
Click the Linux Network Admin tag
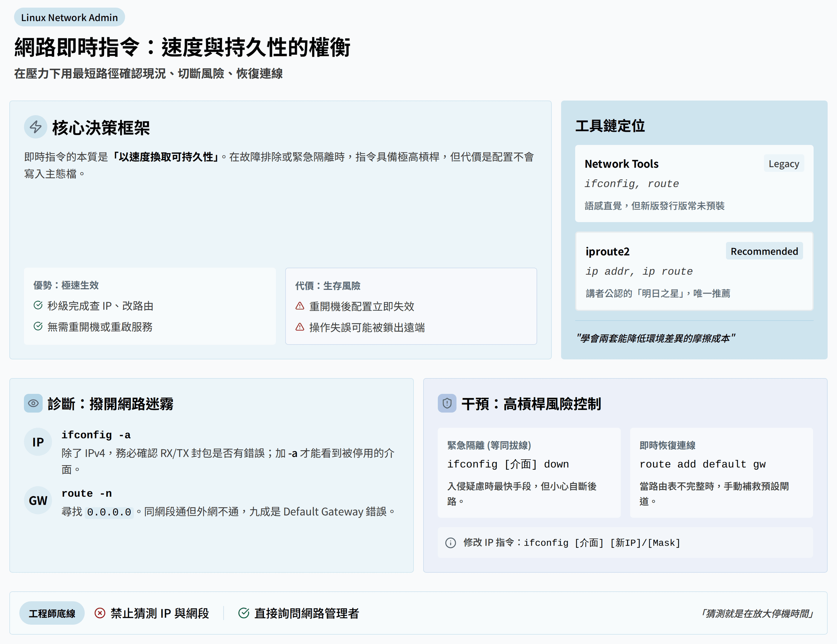tap(69, 18)
